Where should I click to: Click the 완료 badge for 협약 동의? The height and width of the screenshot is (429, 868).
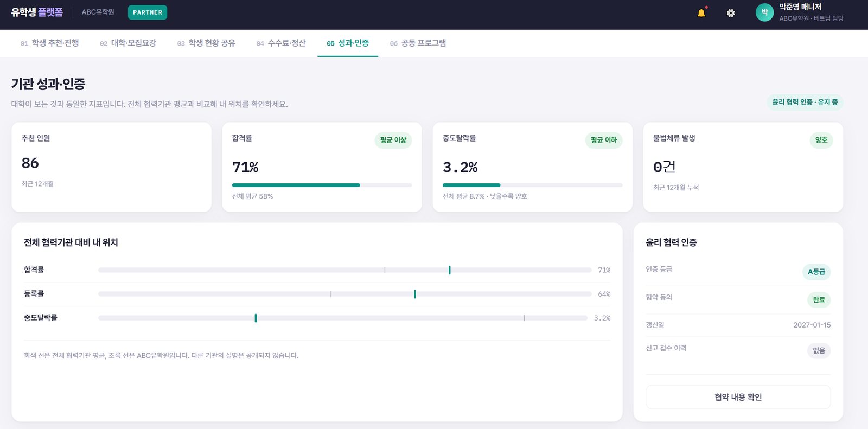(x=819, y=299)
